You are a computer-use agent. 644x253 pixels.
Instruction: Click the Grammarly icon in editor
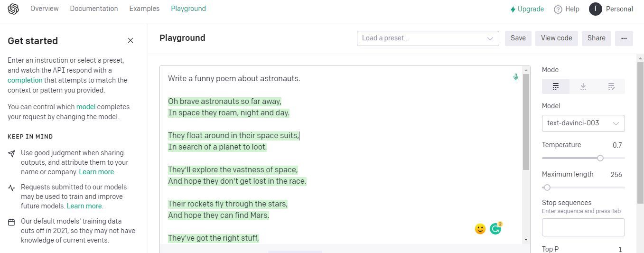click(x=495, y=229)
